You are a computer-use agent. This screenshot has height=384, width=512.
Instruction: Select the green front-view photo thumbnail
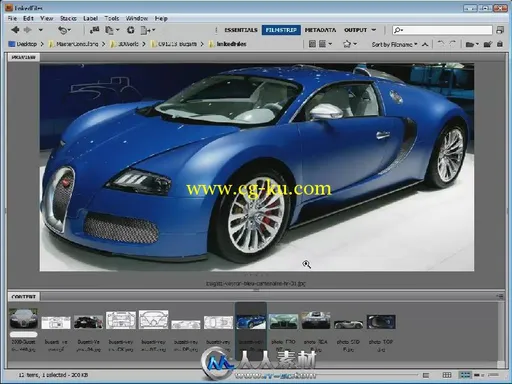283,321
